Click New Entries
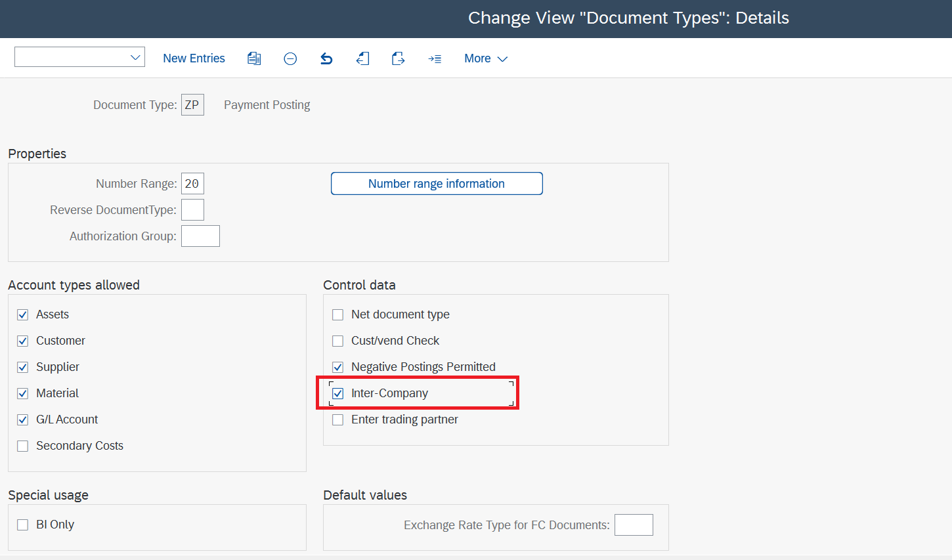The height and width of the screenshot is (560, 952). point(194,58)
